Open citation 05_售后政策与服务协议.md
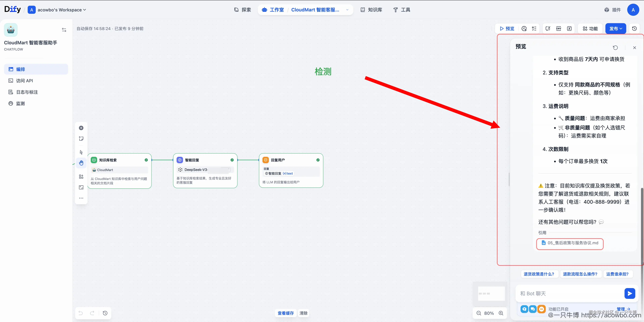The image size is (644, 322). (570, 243)
